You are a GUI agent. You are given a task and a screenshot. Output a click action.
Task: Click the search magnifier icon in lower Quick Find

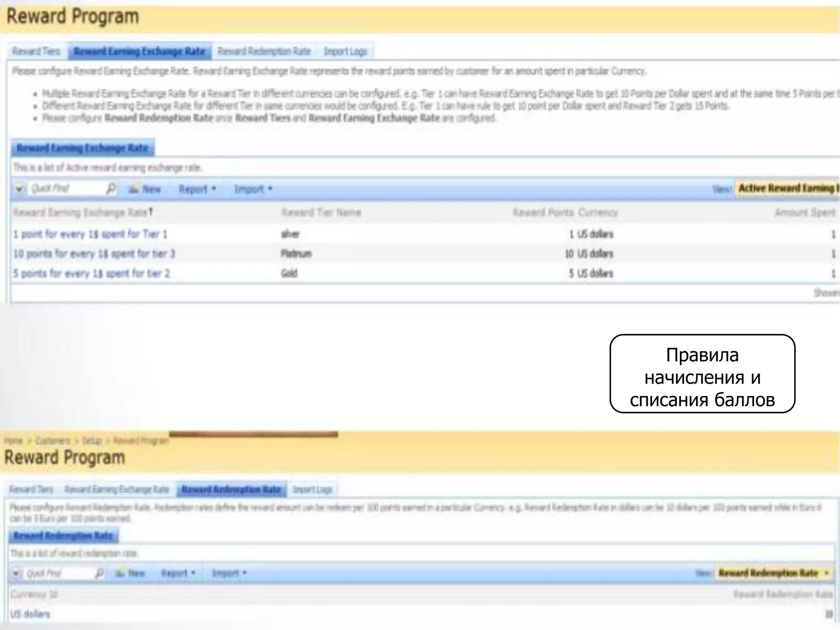[x=99, y=573]
